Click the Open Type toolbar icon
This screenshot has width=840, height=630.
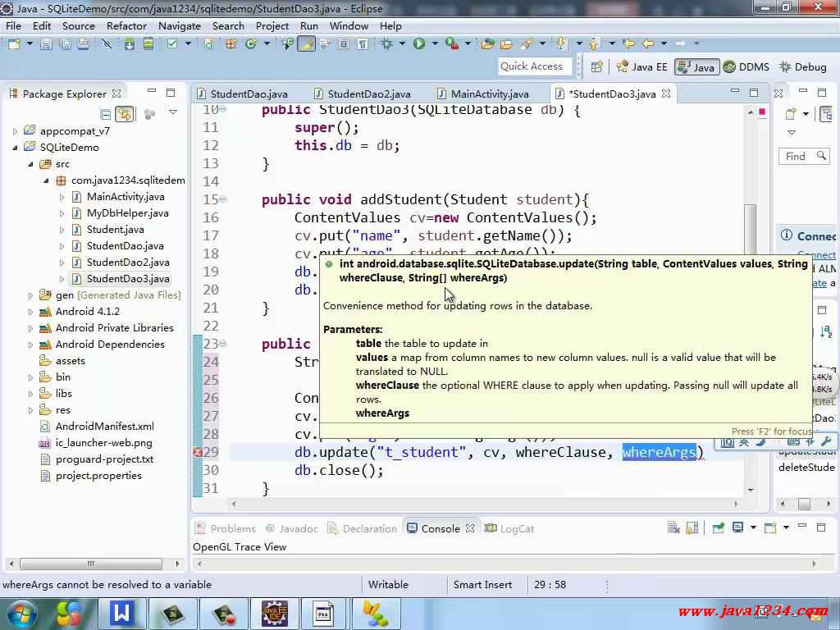coord(487,44)
